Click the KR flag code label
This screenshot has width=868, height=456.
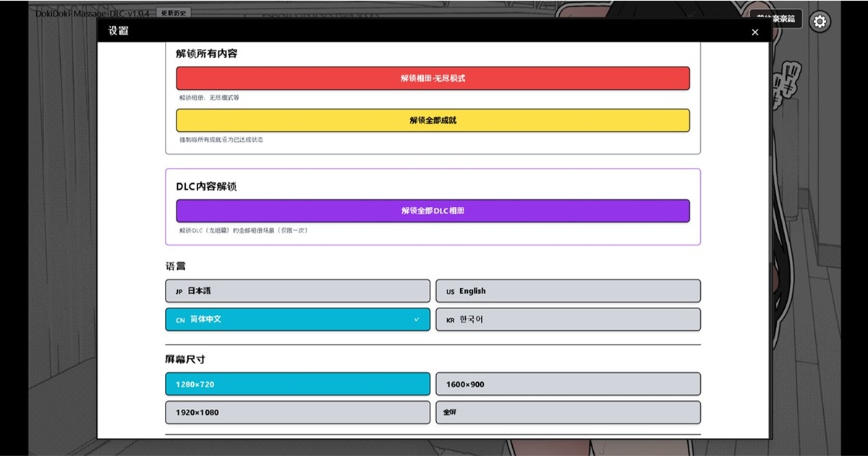[450, 320]
